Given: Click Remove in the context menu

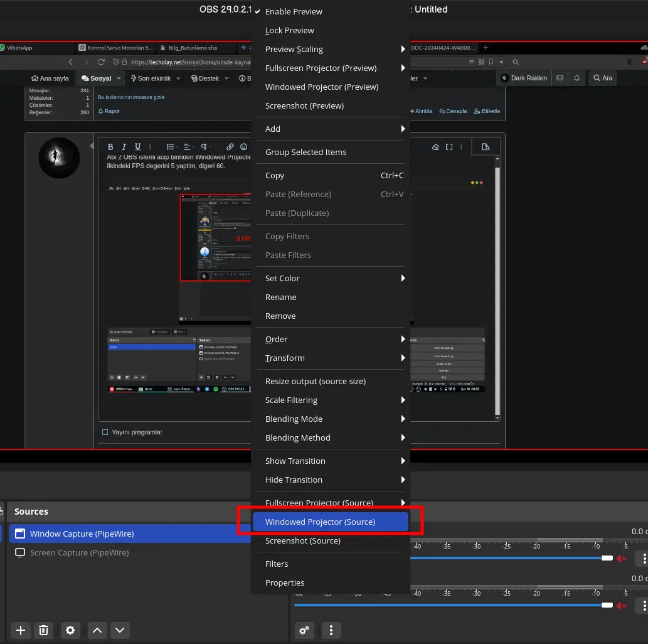Looking at the screenshot, I should [330, 316].
